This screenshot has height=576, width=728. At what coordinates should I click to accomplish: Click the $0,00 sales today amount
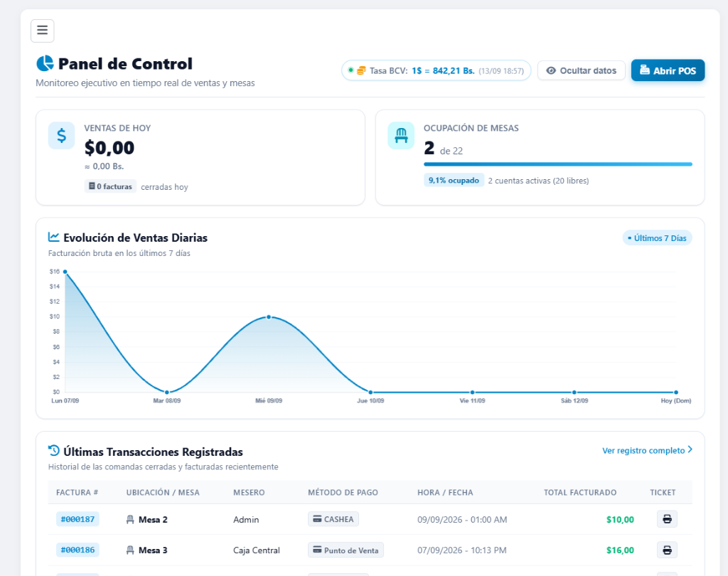coord(109,148)
